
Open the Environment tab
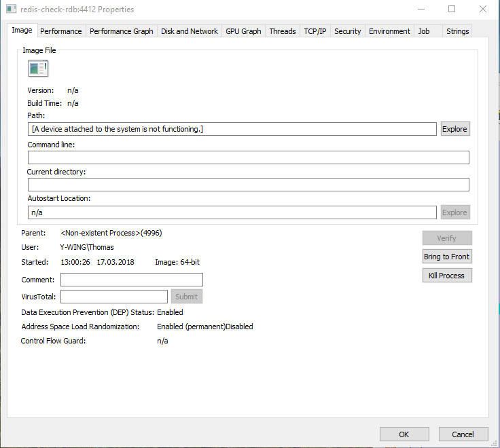(x=389, y=31)
